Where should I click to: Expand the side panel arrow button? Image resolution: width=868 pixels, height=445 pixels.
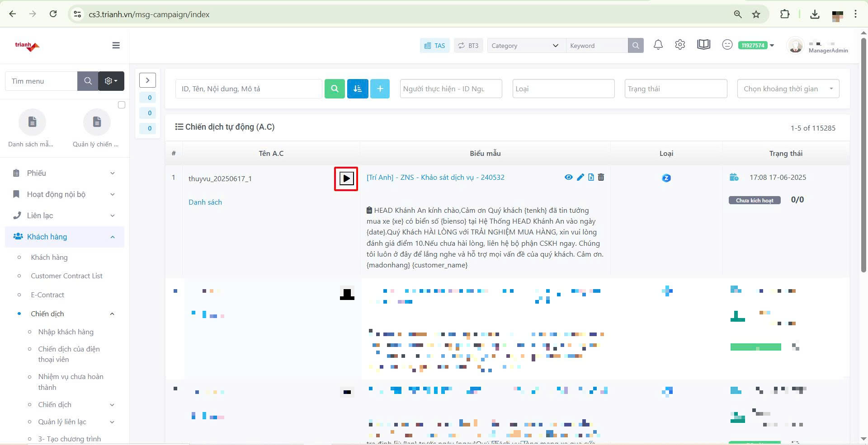147,80
